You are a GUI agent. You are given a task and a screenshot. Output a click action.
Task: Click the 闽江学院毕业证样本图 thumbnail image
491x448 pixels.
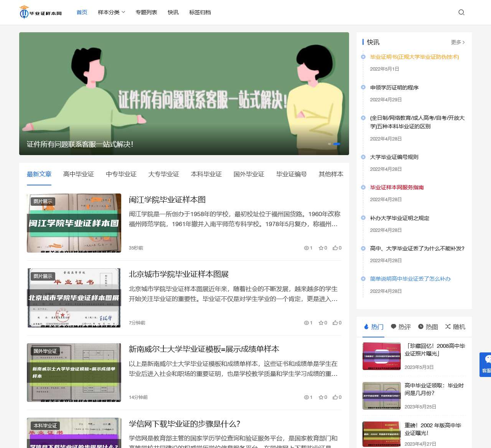click(x=74, y=223)
